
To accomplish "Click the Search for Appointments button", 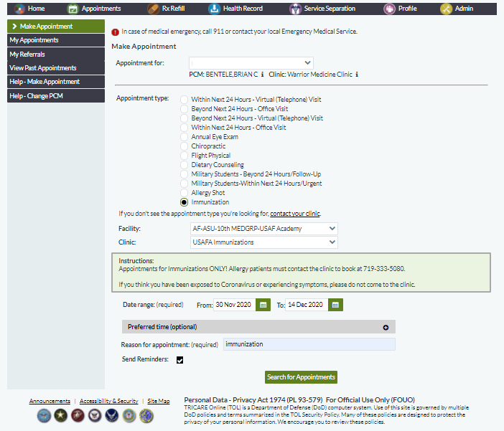I will (301, 377).
